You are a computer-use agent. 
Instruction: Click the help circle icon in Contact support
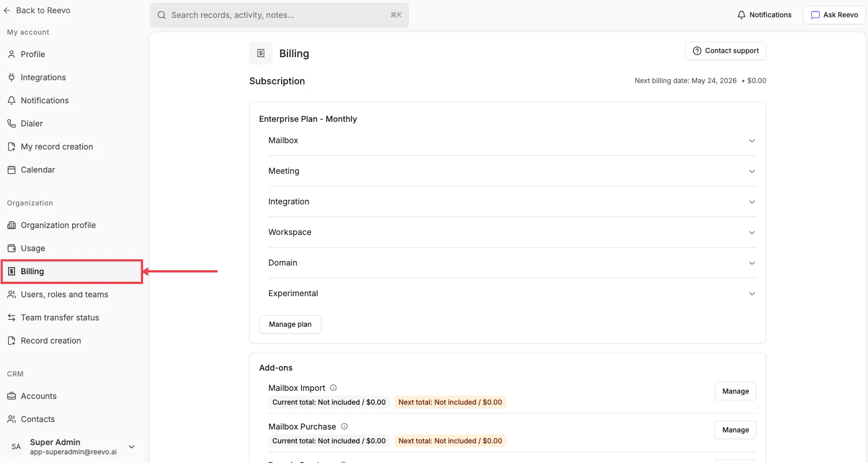[x=697, y=51]
